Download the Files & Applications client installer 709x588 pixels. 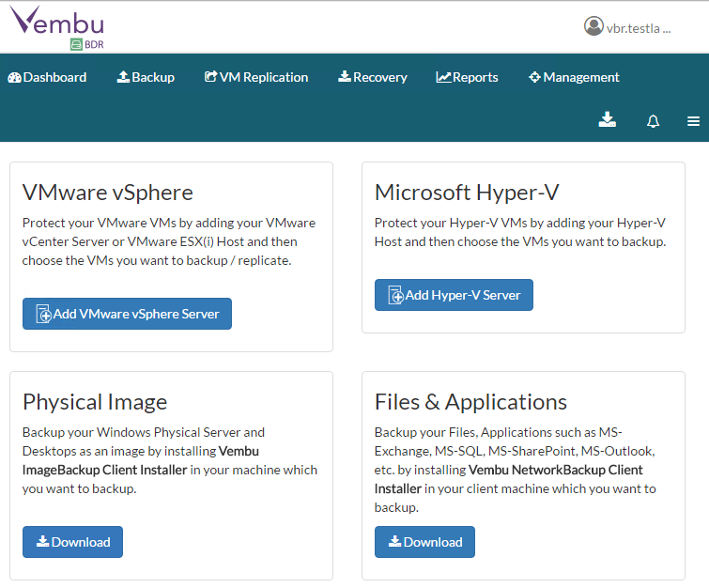[x=424, y=542]
